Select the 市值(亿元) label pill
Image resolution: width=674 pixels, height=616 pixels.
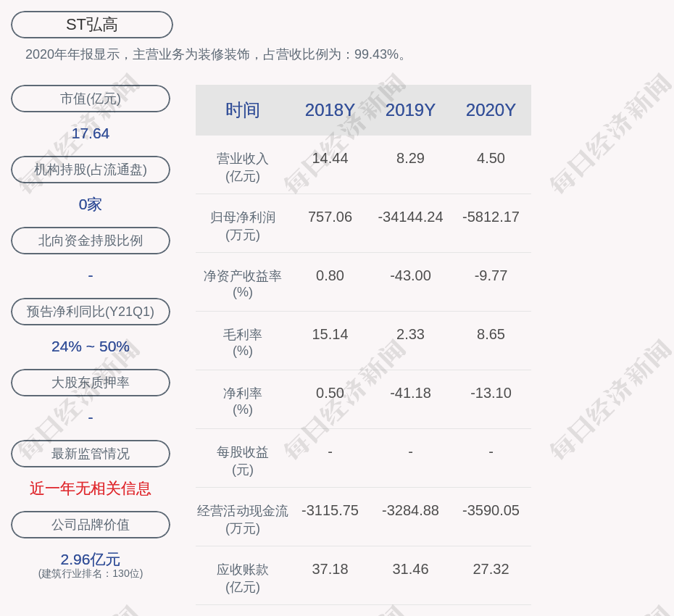click(x=91, y=99)
